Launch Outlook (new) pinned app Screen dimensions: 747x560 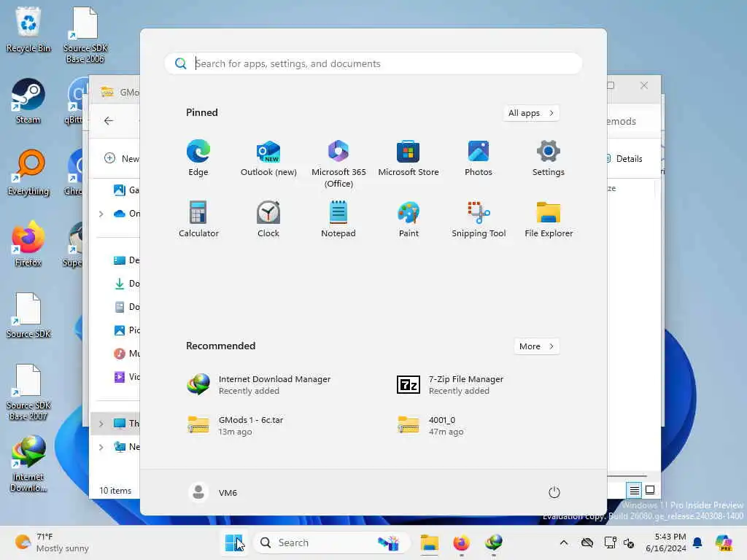click(x=268, y=158)
